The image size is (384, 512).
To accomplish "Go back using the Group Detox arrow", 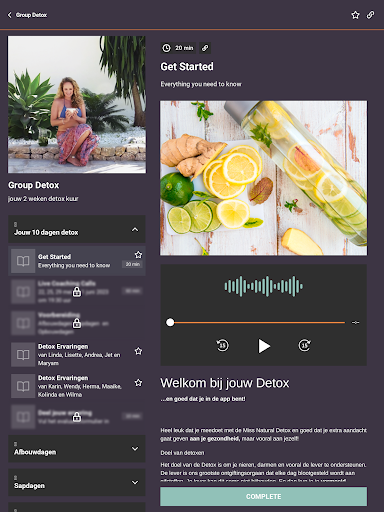I will click(x=10, y=15).
